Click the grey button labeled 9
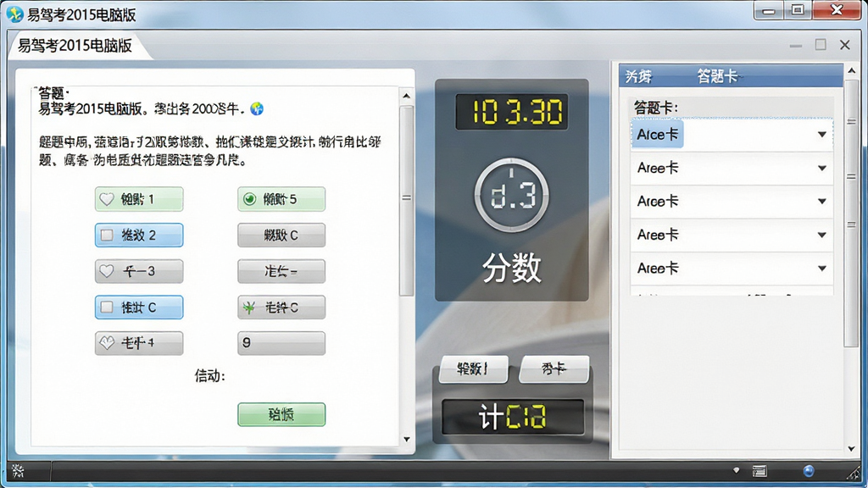 click(281, 343)
